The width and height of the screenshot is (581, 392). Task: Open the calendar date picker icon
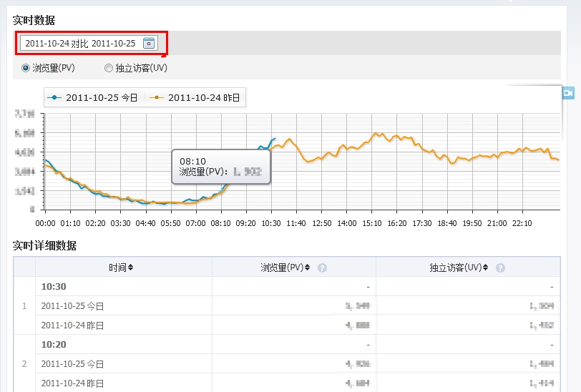149,43
